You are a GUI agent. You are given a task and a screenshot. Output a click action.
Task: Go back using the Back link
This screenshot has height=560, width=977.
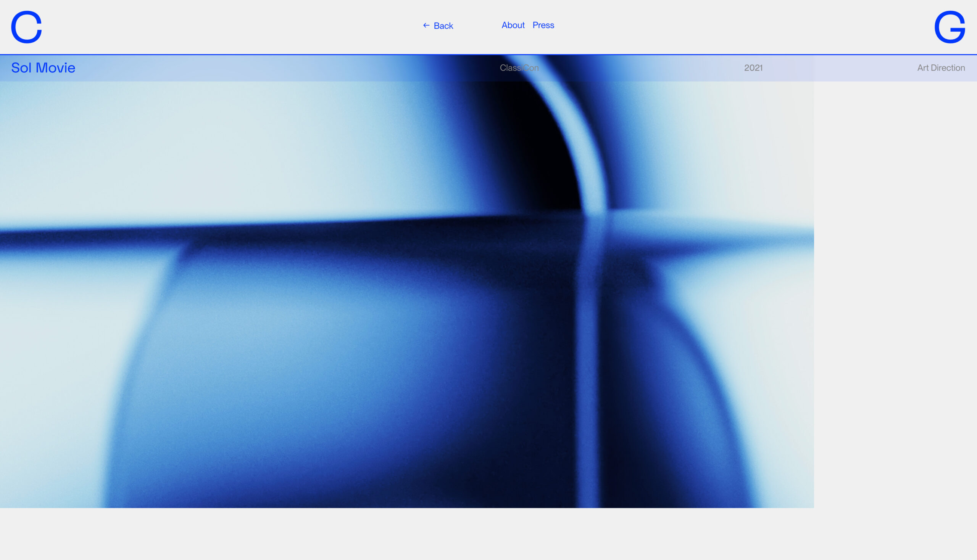(x=443, y=26)
